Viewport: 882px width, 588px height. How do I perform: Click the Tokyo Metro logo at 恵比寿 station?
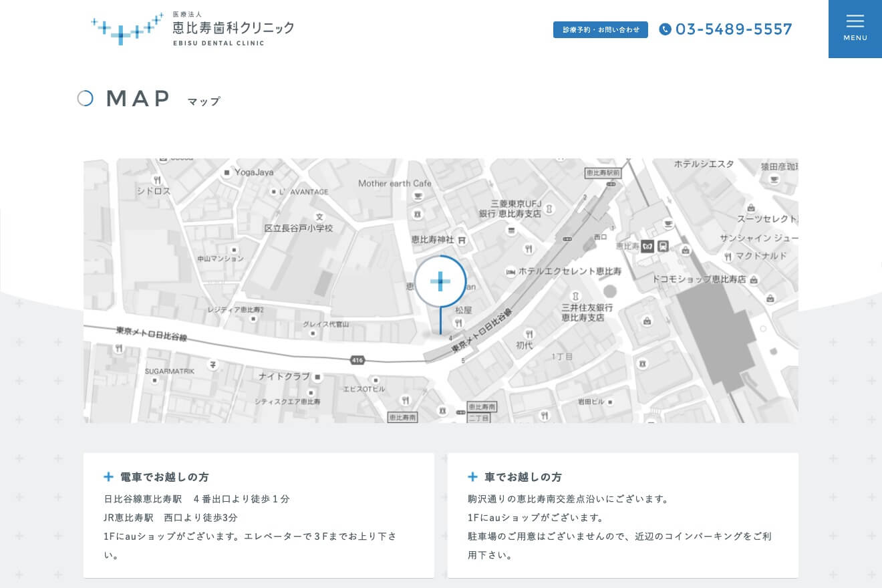coord(647,246)
